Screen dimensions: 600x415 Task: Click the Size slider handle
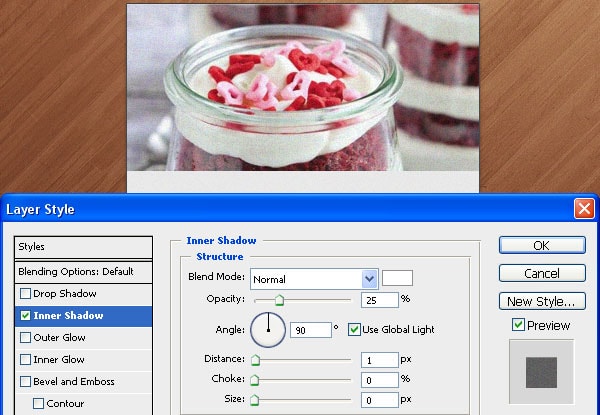[254, 400]
